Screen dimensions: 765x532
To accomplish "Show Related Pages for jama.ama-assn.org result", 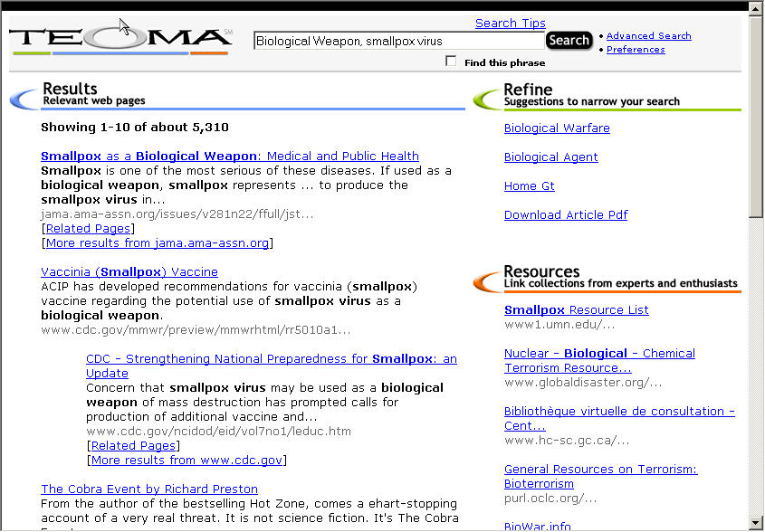I will [88, 229].
